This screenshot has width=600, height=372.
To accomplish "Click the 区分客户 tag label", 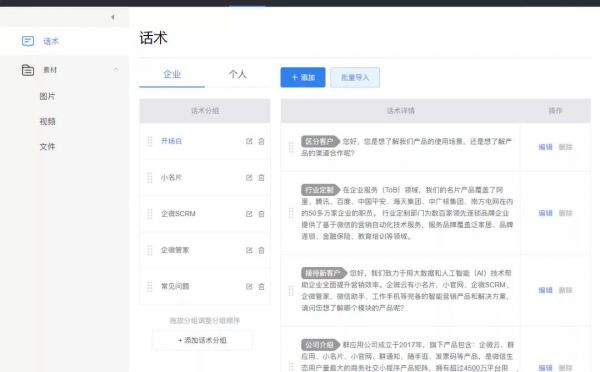I will pyautogui.click(x=320, y=141).
